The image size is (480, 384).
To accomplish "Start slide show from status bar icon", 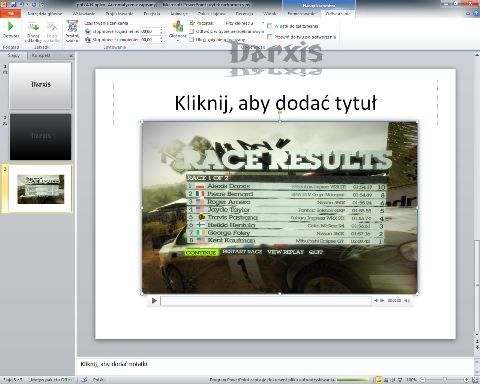I will (400, 380).
